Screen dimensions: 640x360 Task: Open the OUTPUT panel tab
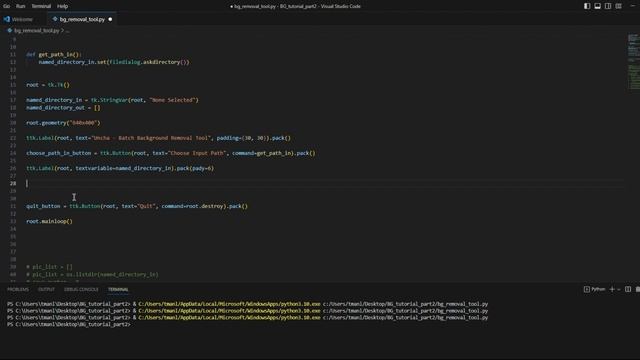(x=46, y=289)
